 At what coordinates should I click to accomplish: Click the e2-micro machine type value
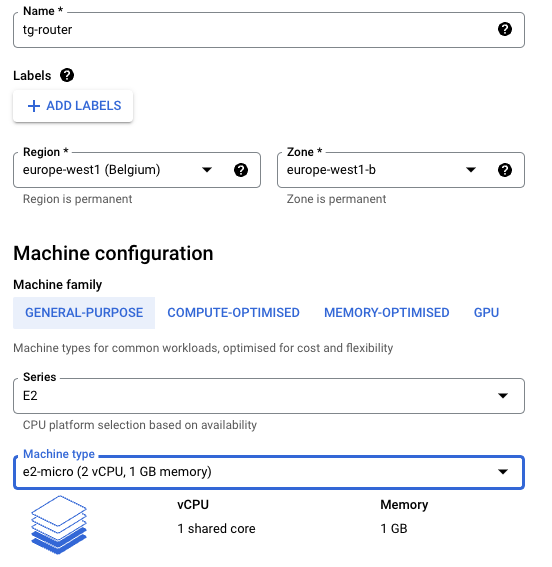[x=117, y=472]
